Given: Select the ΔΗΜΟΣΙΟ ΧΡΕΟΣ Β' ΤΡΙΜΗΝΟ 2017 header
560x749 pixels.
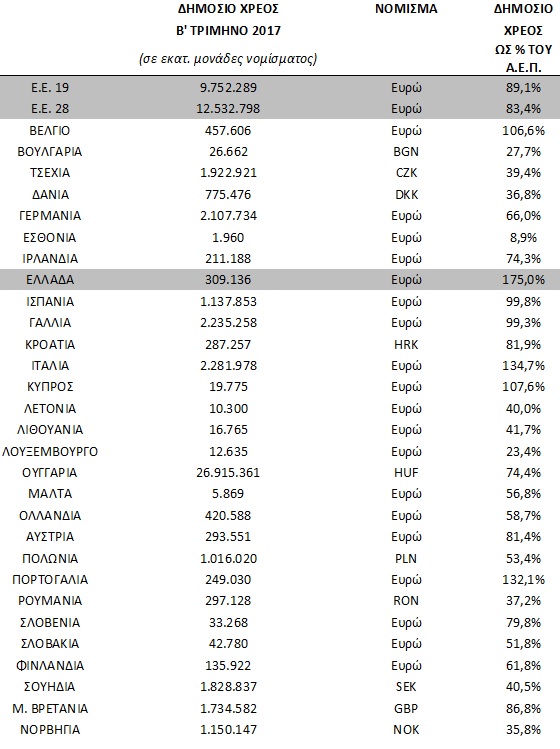Looking at the screenshot, I should tap(228, 20).
